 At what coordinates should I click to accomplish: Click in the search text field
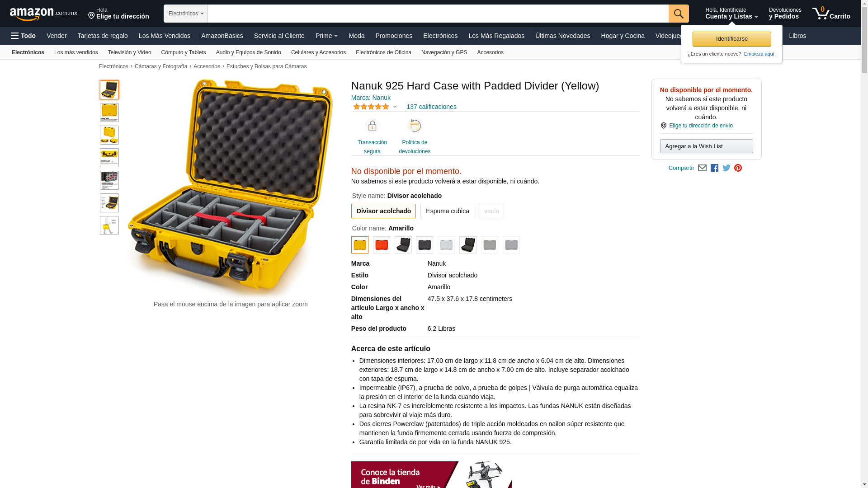438,14
